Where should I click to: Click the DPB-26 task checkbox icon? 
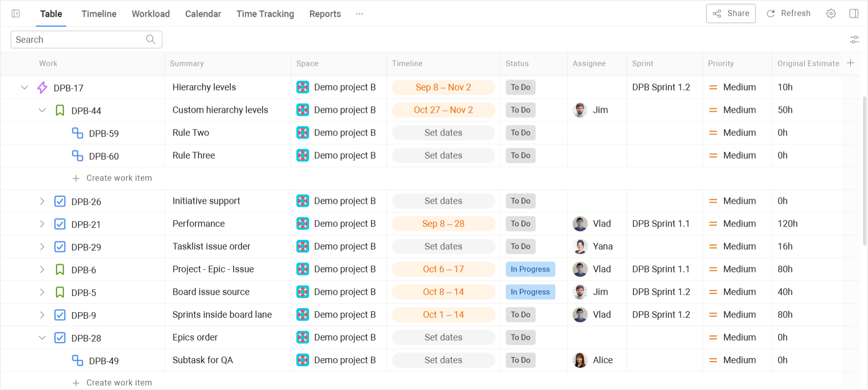(60, 201)
